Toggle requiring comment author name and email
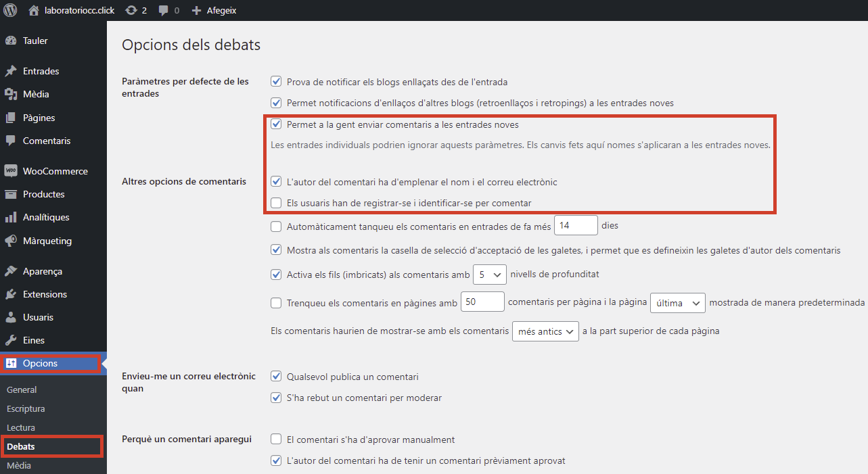This screenshot has width=868, height=474. [x=276, y=181]
